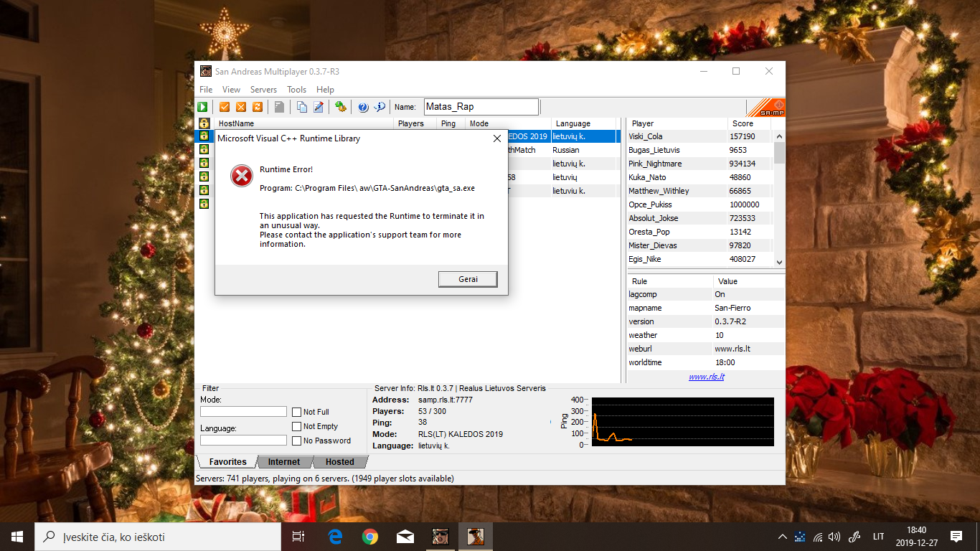Viewport: 980px width, 551px height.
Task: Select the mapname San-Fierro rule row
Action: click(706, 308)
